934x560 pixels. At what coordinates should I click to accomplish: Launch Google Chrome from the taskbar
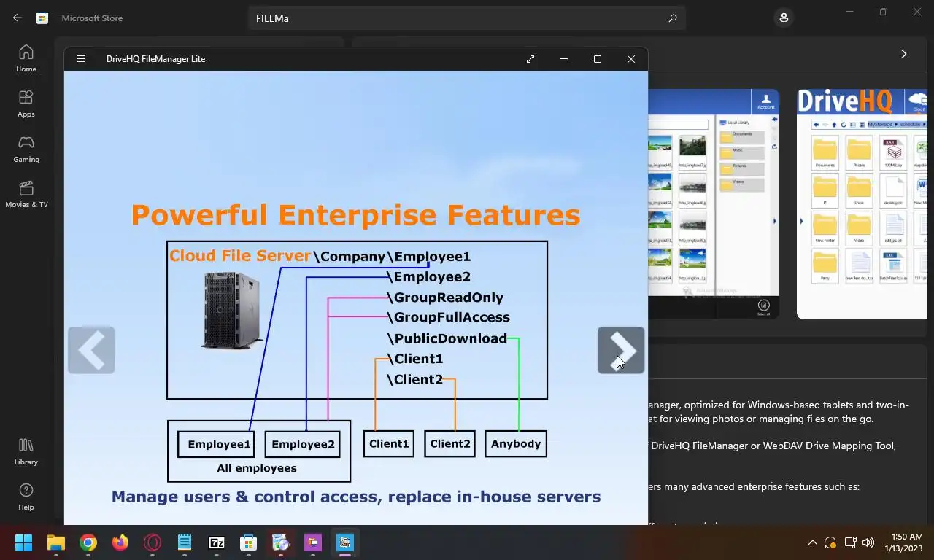[x=88, y=542]
